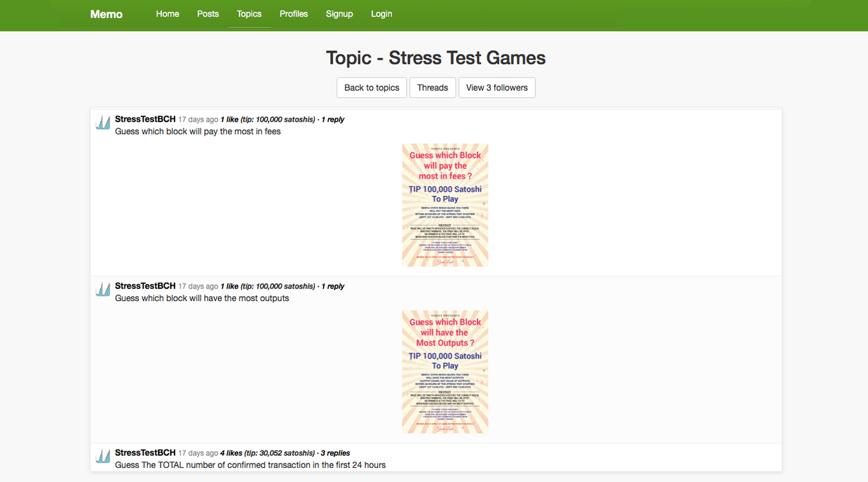Open the Login page

click(x=381, y=14)
